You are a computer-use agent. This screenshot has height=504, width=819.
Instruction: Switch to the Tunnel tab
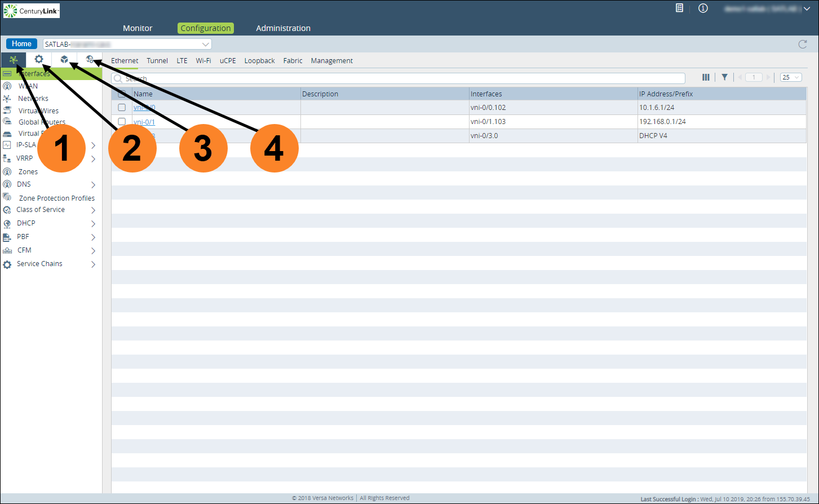(157, 60)
